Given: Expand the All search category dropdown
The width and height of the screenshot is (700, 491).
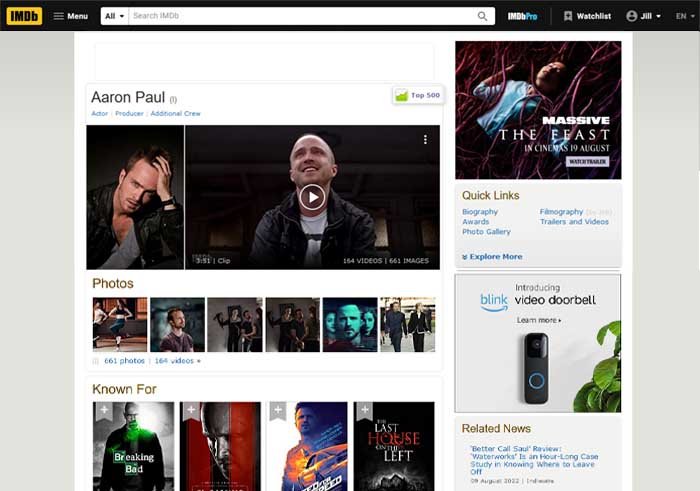Looking at the screenshot, I should pyautogui.click(x=115, y=16).
